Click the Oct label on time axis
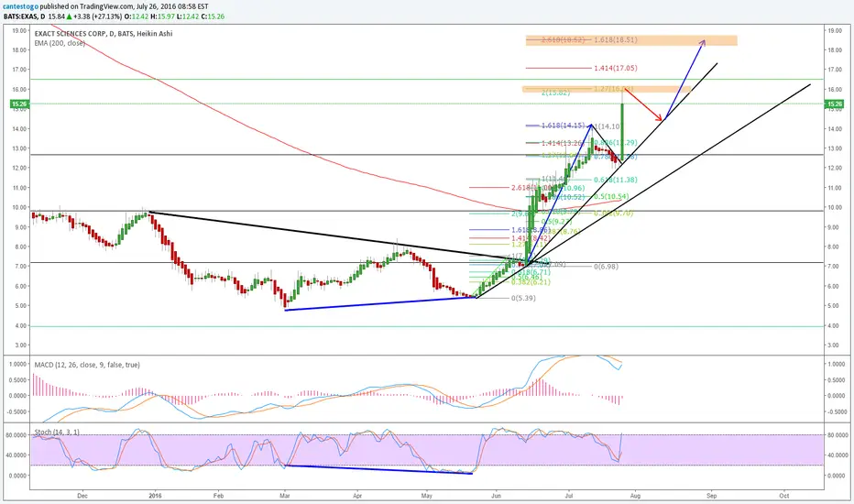Screen dimensions: 854x504 click(x=784, y=496)
